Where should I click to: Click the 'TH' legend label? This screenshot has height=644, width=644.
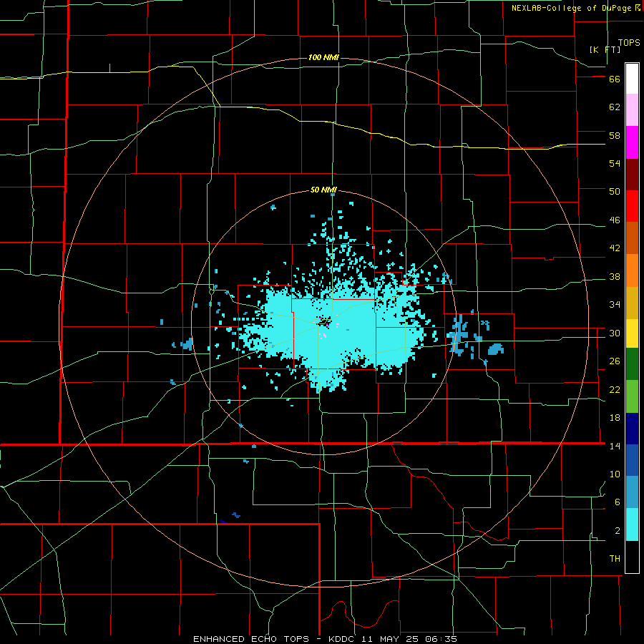[615, 559]
